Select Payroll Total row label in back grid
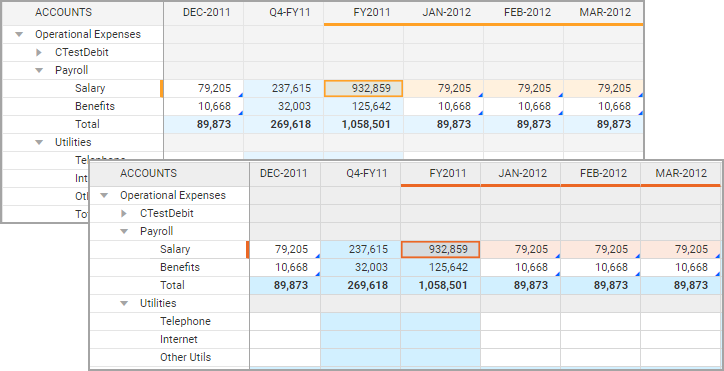This screenshot has height=371, width=724. pyautogui.click(x=87, y=124)
